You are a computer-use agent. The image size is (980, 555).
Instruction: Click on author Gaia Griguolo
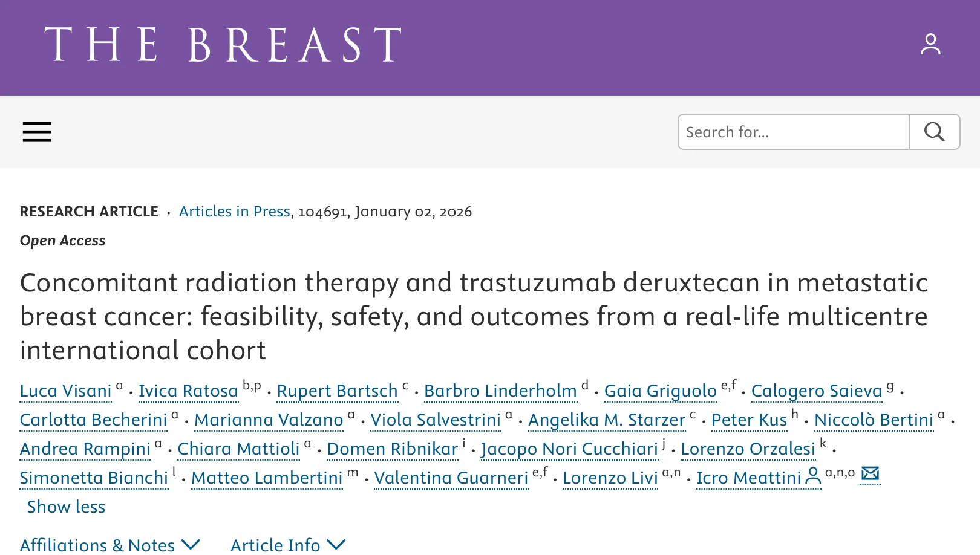(x=660, y=391)
